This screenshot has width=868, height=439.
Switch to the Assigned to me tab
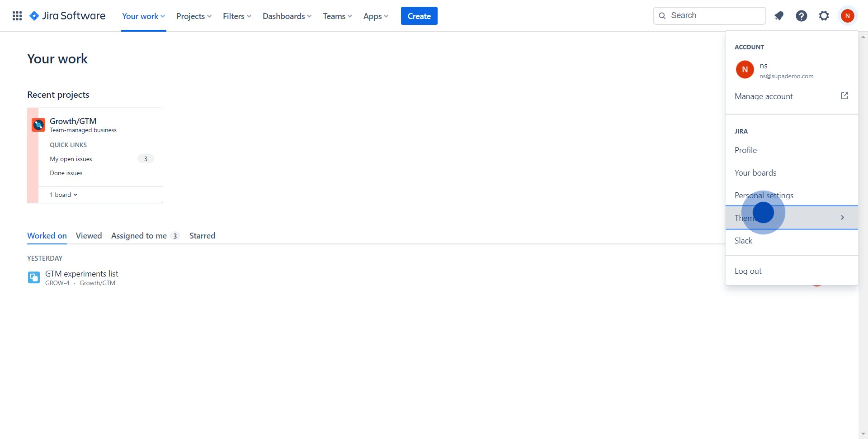(x=139, y=236)
